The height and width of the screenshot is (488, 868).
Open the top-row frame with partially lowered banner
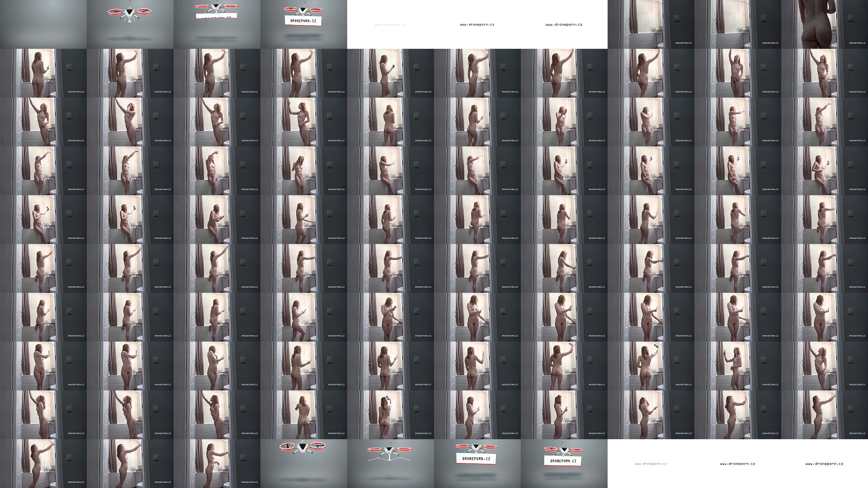(x=217, y=24)
